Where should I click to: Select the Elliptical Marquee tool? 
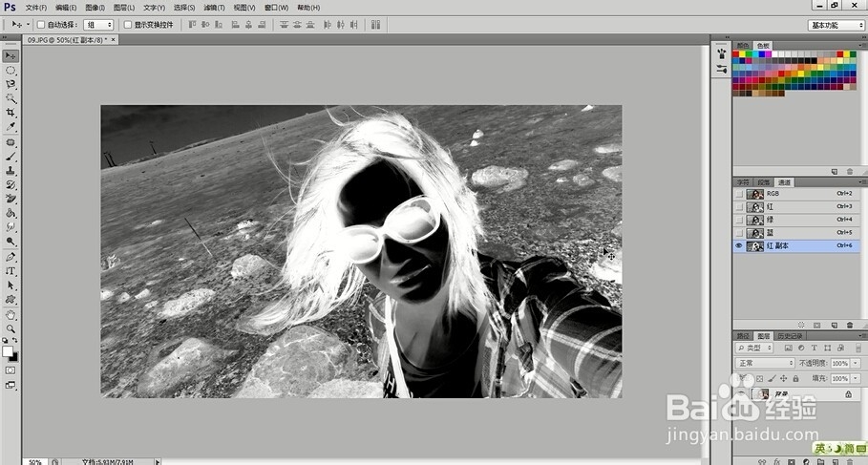click(x=11, y=71)
